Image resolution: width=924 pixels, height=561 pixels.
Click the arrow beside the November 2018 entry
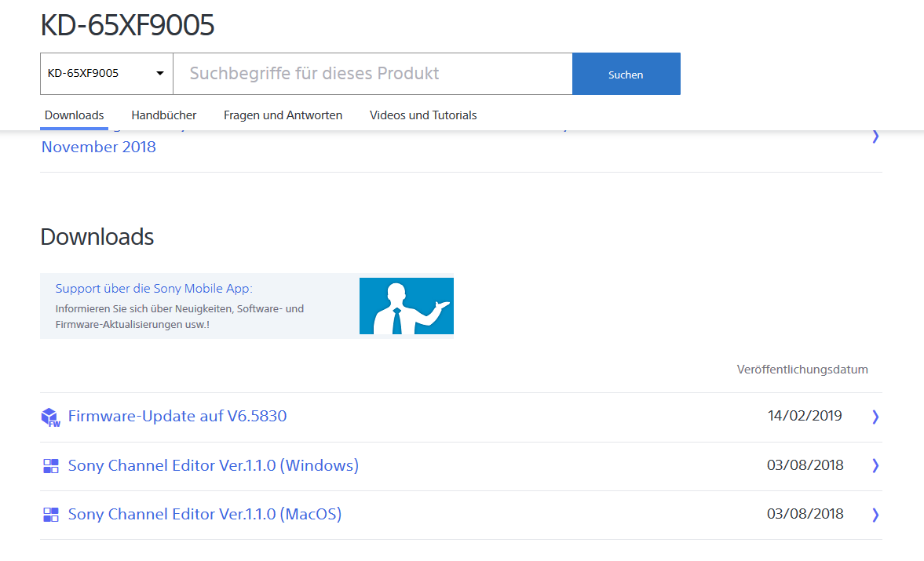coord(875,137)
